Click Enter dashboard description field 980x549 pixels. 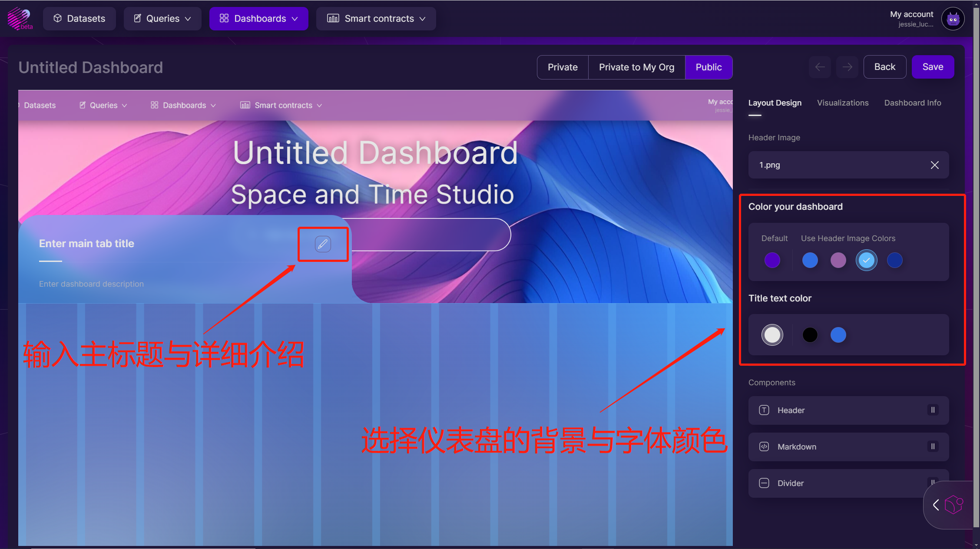point(91,284)
